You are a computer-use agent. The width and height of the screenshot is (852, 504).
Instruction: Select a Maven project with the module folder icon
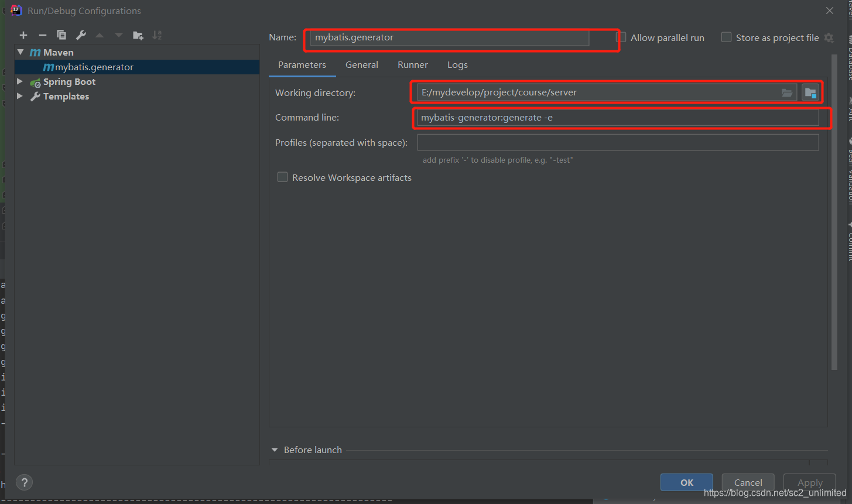(x=810, y=92)
